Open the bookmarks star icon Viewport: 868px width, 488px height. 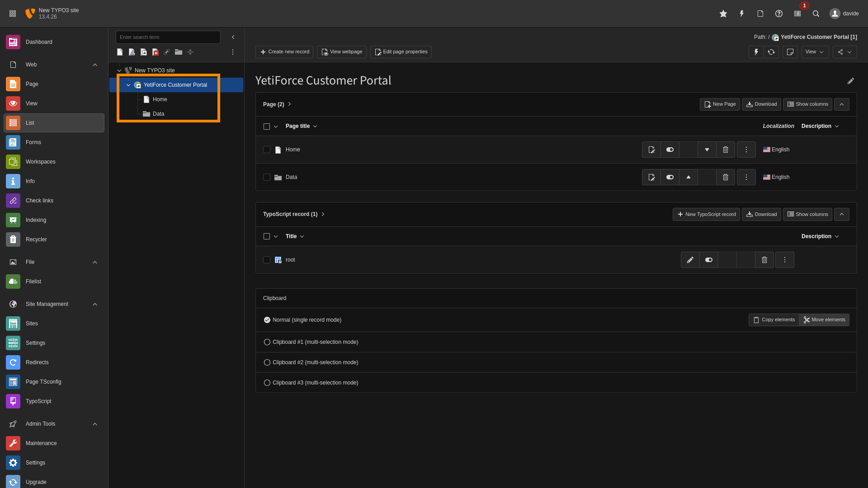tap(723, 14)
